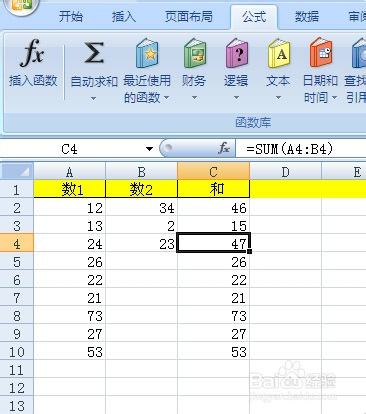Click cell B2 containing 34
The height and width of the screenshot is (414, 366).
[142, 208]
